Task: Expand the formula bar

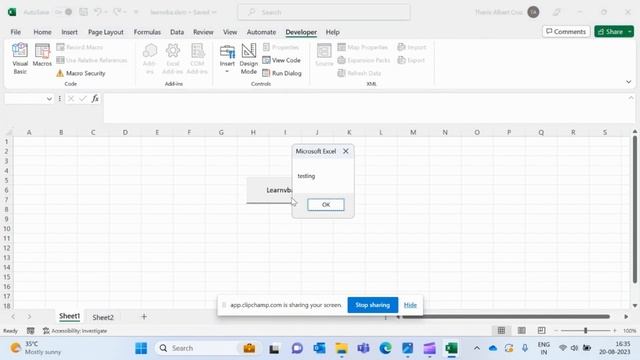Action: point(631,98)
